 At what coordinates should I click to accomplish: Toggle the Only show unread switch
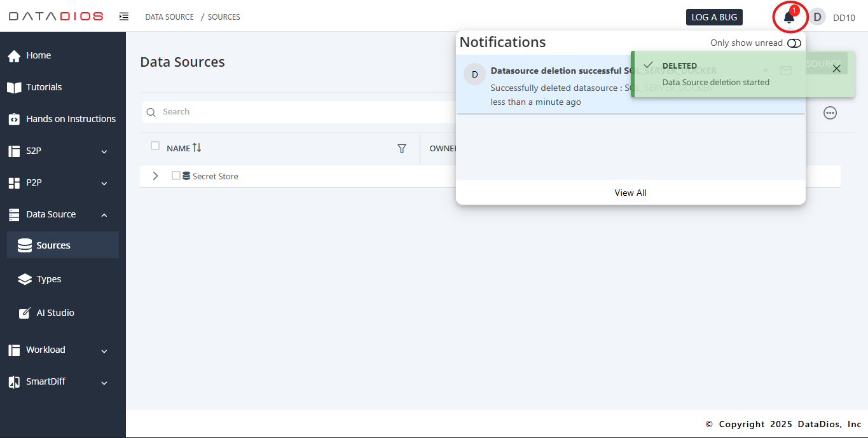click(x=794, y=43)
